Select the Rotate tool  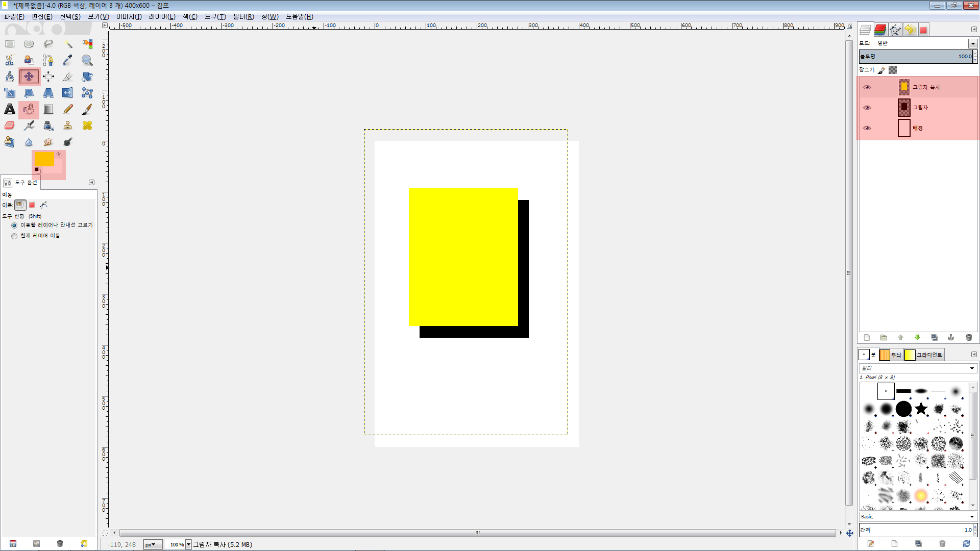click(x=87, y=77)
